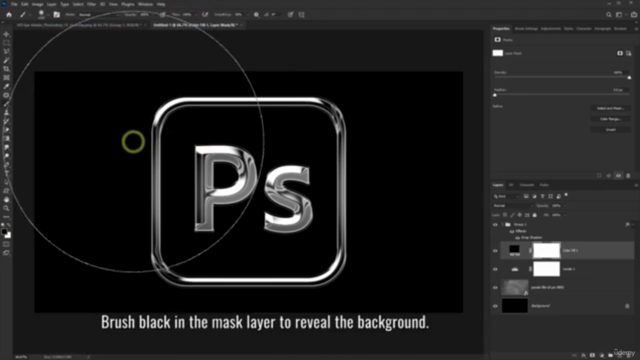Click Select and Mask button
The height and width of the screenshot is (360, 640).
610,108
